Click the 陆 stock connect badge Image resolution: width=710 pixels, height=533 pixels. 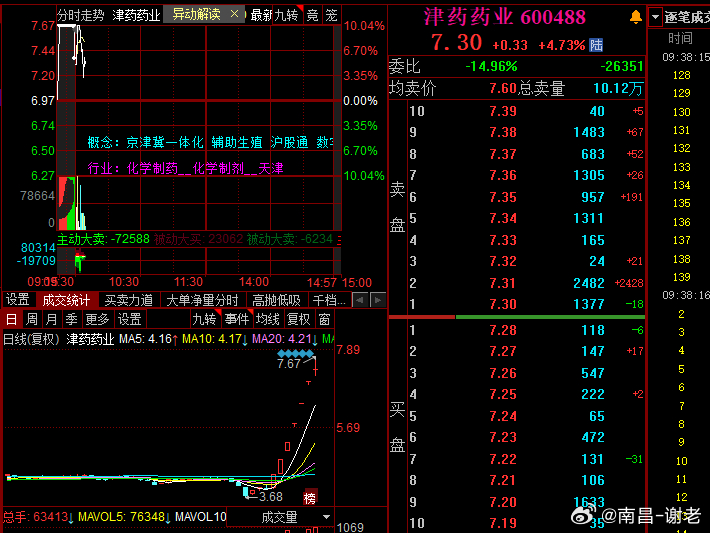click(596, 45)
